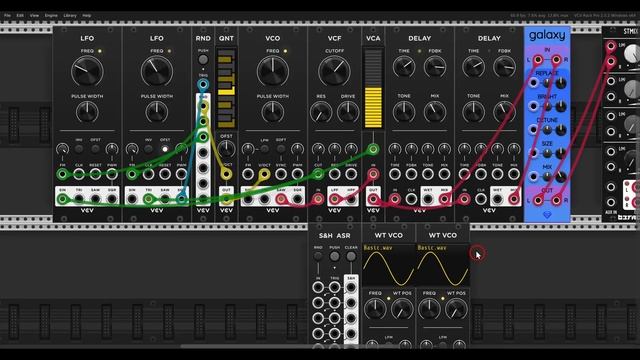
Task: Click the VCF's HPF output jack
Action: pyautogui.click(x=351, y=199)
